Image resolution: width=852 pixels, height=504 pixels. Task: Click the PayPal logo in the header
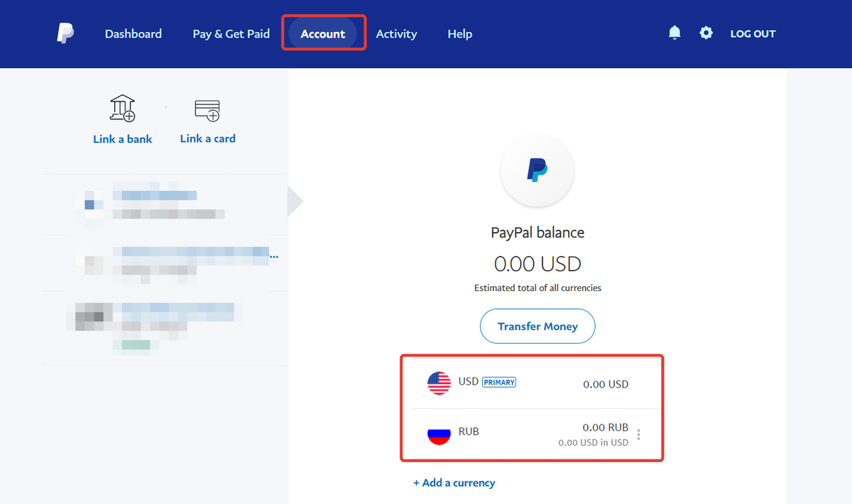[65, 33]
